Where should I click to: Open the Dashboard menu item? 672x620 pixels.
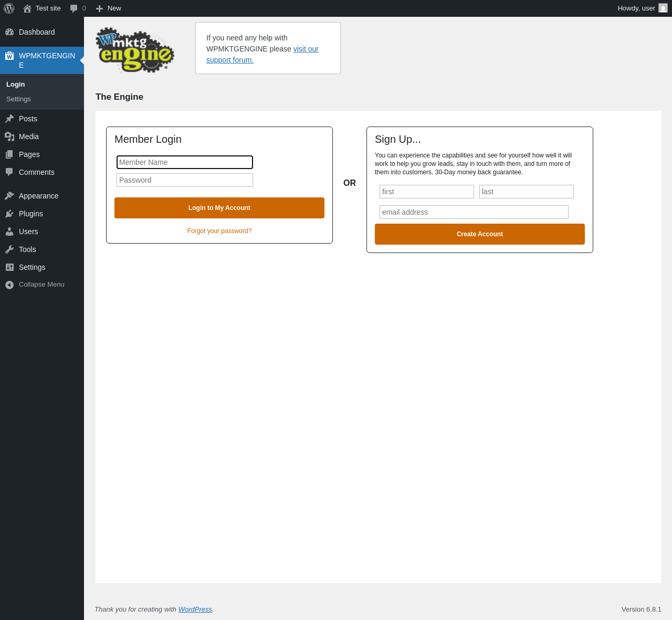(42, 32)
